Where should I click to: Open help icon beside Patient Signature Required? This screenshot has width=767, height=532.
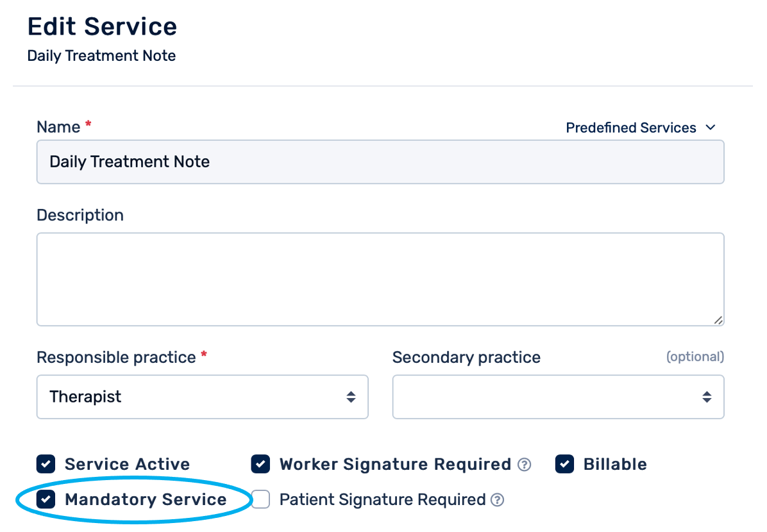tap(497, 500)
